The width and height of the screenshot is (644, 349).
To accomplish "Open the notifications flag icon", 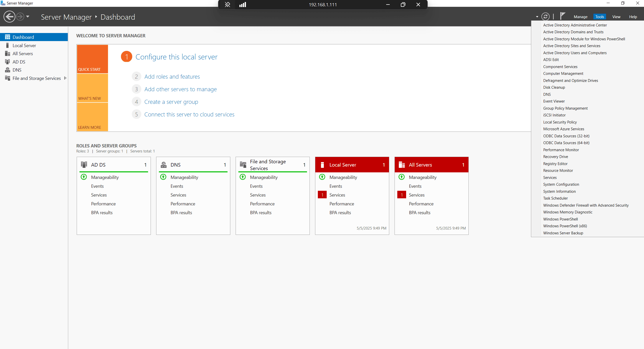I will point(562,16).
